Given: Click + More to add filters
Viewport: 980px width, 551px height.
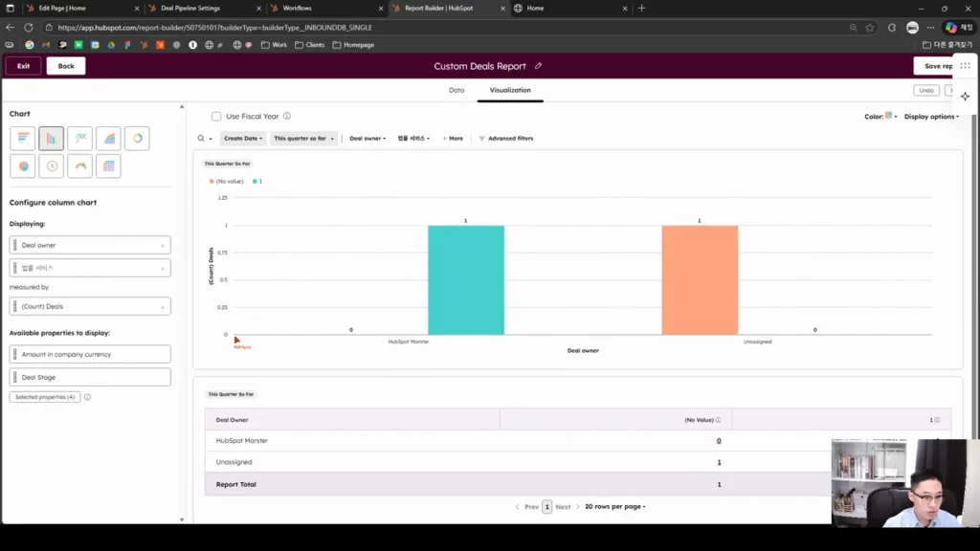Looking at the screenshot, I should pos(453,138).
